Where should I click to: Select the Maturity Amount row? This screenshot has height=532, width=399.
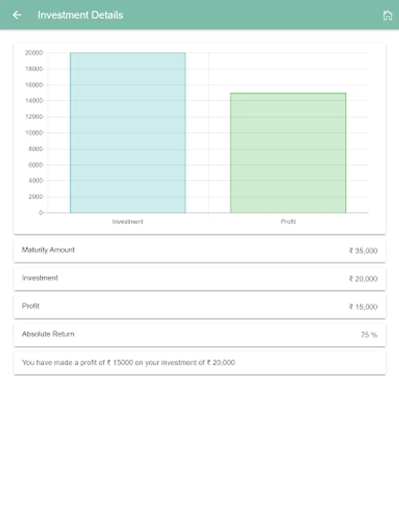click(x=200, y=251)
